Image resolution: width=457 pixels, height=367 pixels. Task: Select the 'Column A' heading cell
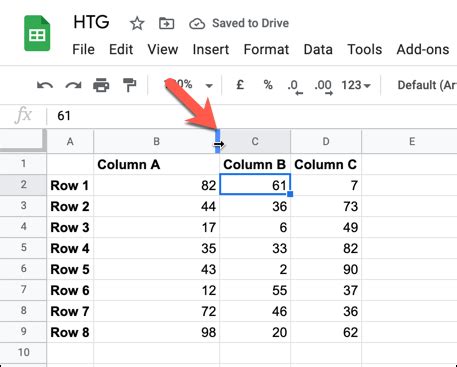(x=157, y=164)
